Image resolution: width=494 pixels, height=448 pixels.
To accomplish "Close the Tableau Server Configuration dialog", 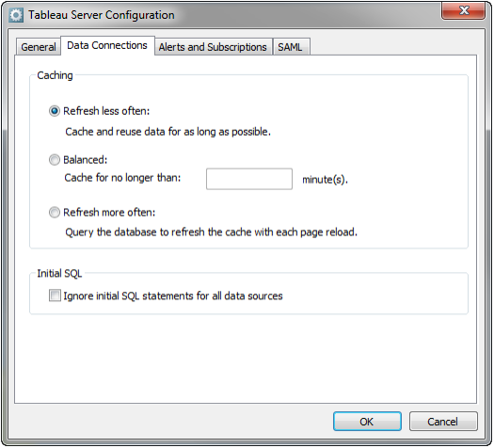I will pyautogui.click(x=463, y=11).
